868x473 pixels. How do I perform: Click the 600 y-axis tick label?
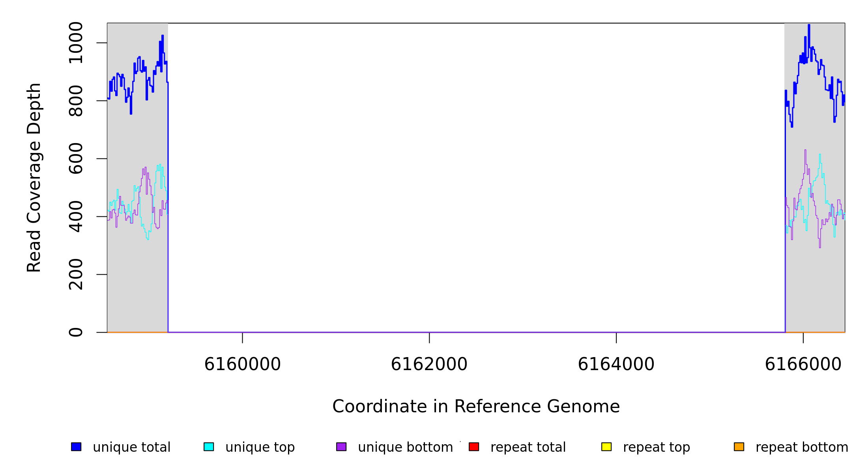click(x=76, y=158)
